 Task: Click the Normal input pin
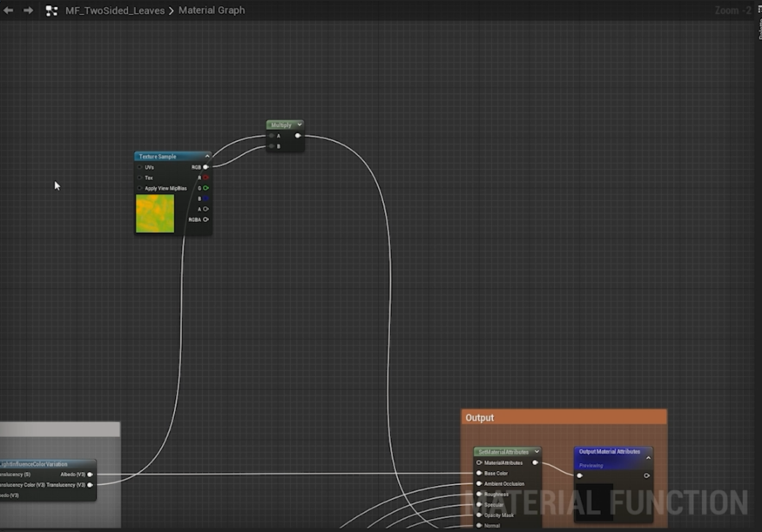479,526
